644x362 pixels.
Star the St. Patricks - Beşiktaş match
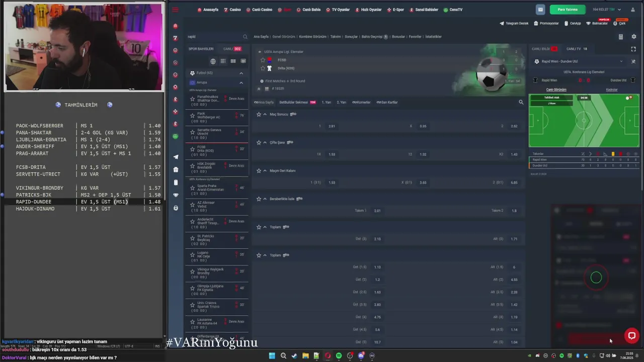pyautogui.click(x=192, y=238)
